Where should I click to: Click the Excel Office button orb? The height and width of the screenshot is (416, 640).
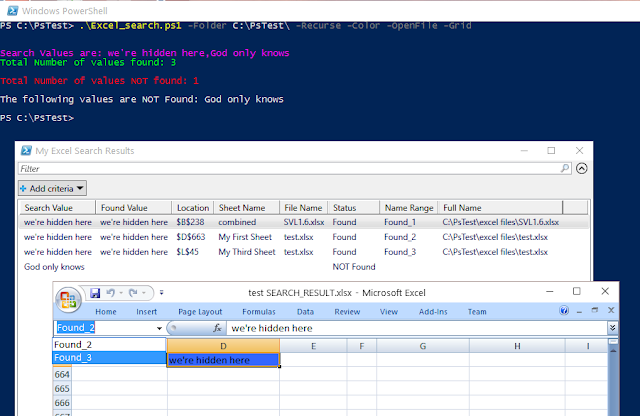(68, 300)
